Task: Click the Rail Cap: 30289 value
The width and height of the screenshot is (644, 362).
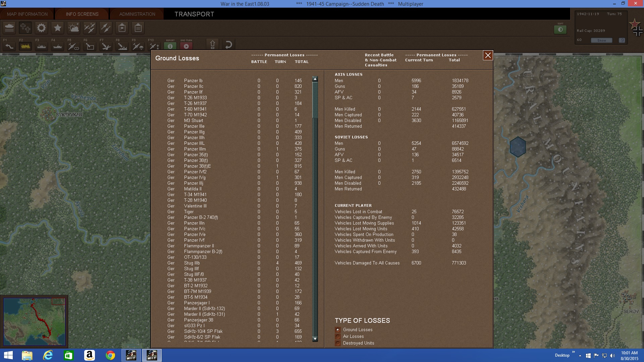Action: coord(591,31)
